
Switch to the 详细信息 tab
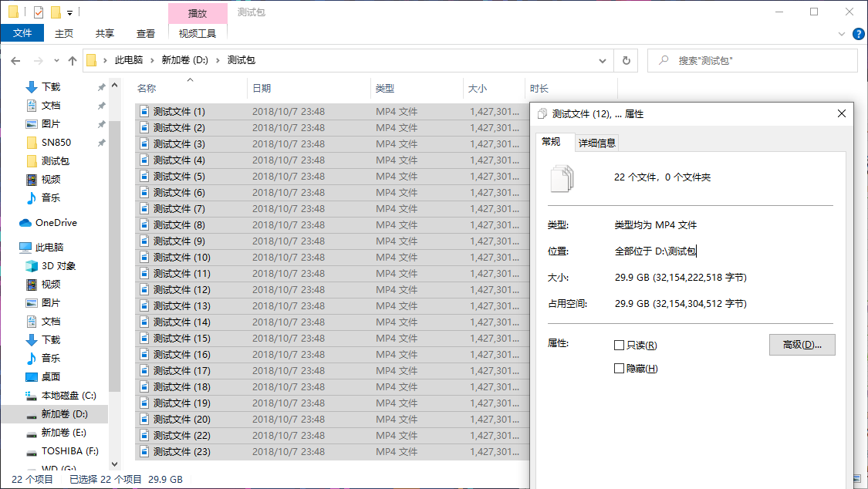click(596, 143)
